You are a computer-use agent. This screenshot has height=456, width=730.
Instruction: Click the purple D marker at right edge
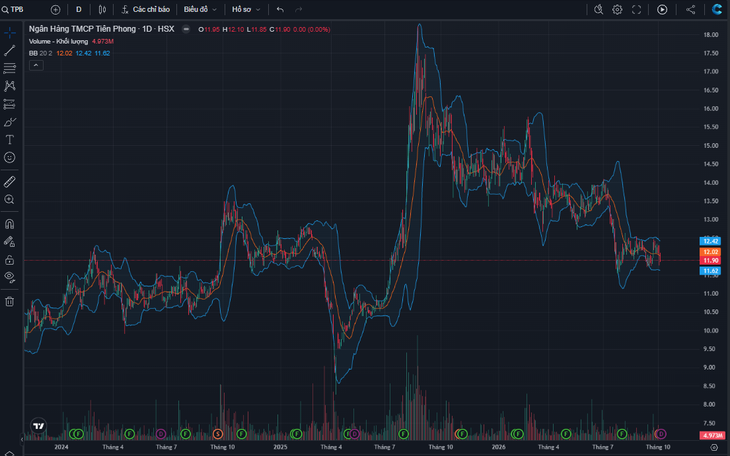(661, 434)
